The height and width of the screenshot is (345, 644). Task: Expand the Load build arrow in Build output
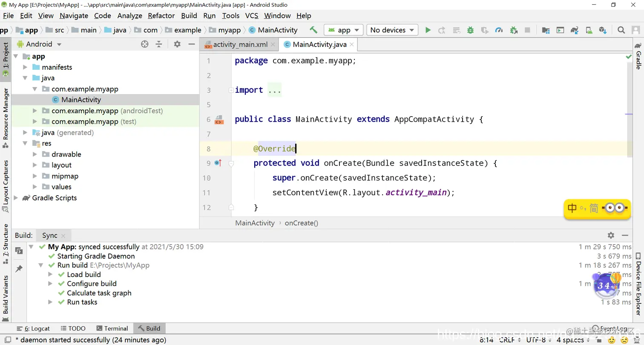coord(50,274)
